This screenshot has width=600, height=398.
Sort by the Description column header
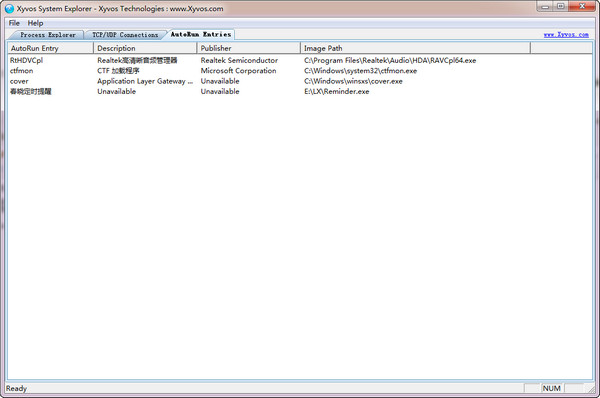(x=145, y=48)
